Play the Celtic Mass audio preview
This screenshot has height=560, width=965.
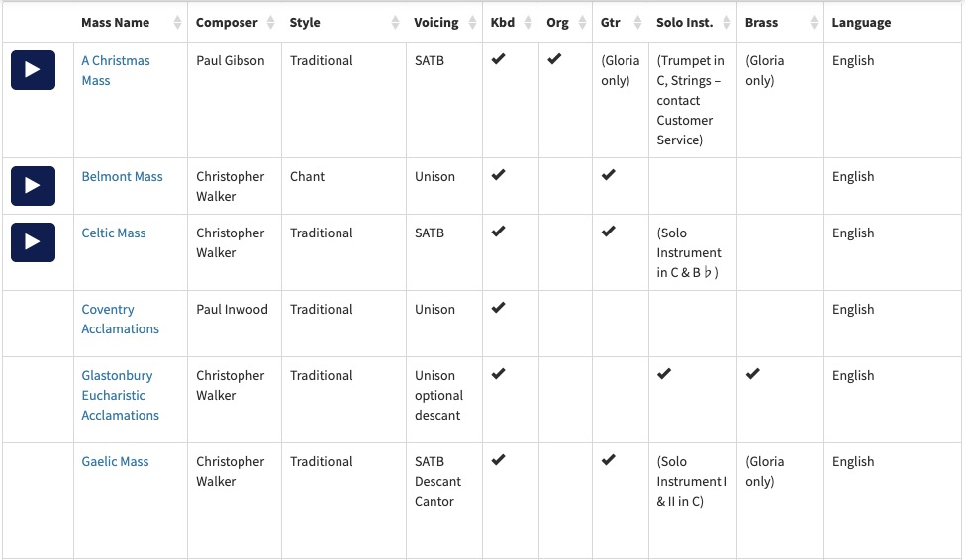(x=33, y=242)
